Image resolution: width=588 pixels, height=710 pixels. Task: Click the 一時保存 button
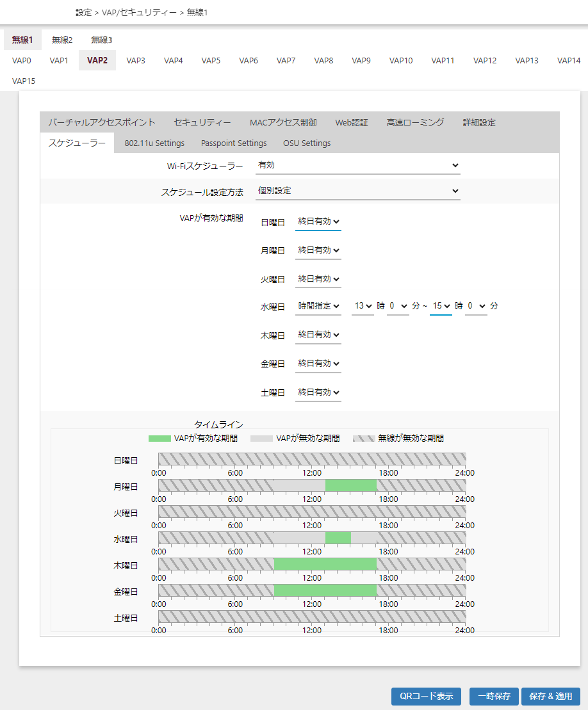[494, 696]
